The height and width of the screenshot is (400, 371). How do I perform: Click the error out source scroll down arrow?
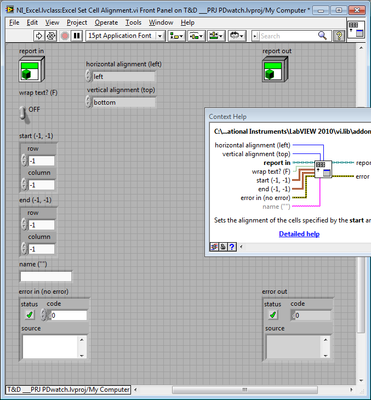coord(325,356)
